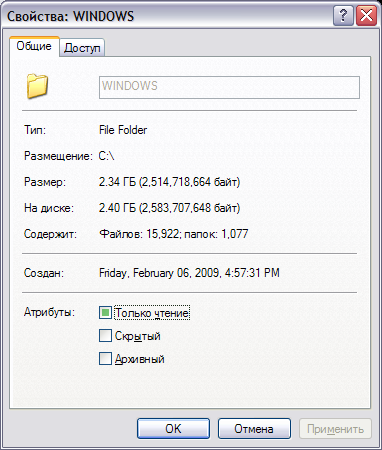Click the Отмена button
The width and height of the screenshot is (382, 450).
[x=254, y=429]
